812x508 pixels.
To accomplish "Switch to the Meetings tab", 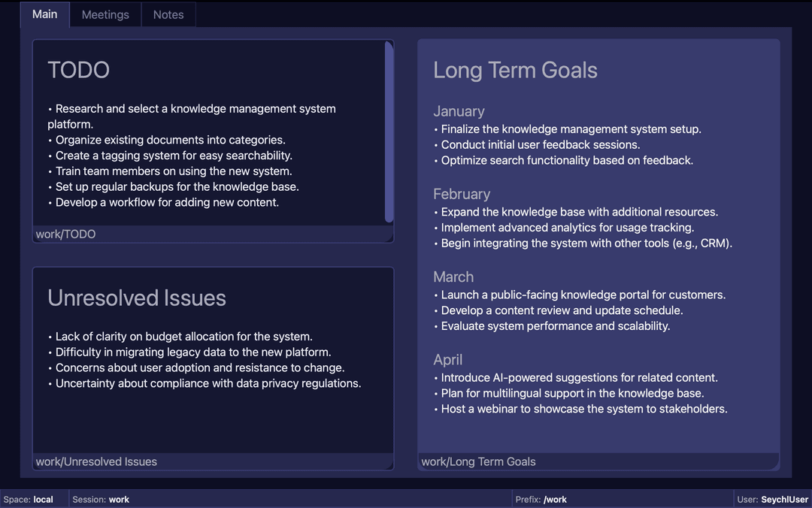I will pyautogui.click(x=105, y=14).
